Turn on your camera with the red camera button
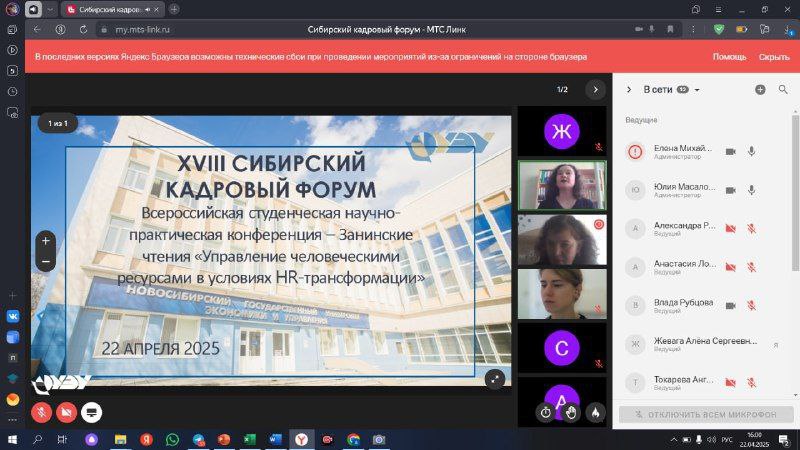 coord(67,411)
